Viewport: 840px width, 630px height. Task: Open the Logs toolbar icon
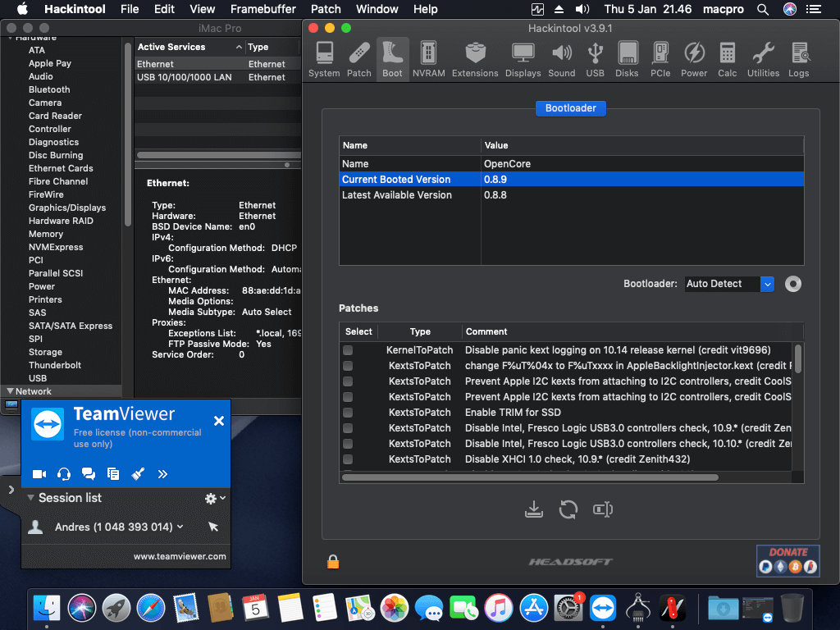(x=799, y=59)
